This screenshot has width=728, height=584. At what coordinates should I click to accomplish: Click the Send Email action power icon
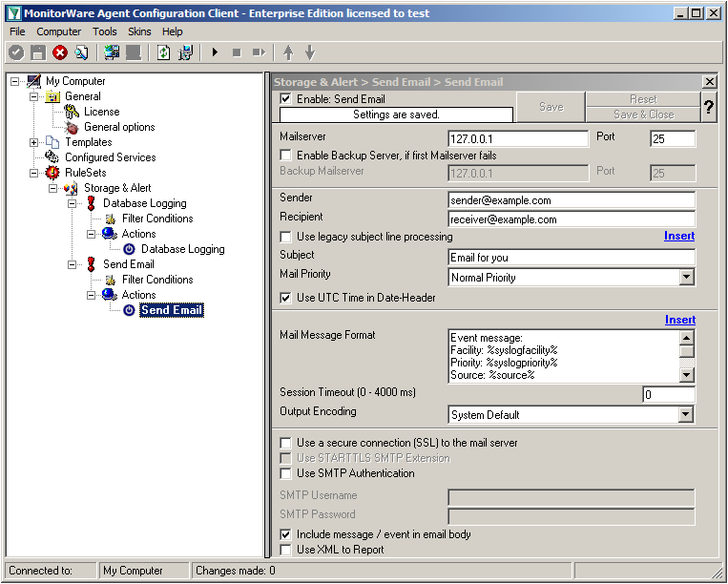pos(129,310)
